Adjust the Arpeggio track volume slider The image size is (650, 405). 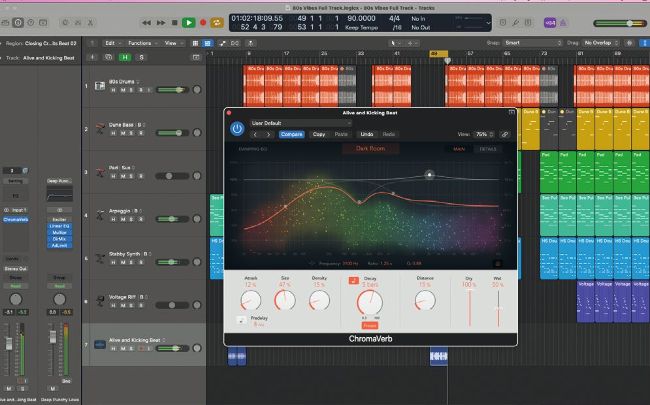[172, 219]
